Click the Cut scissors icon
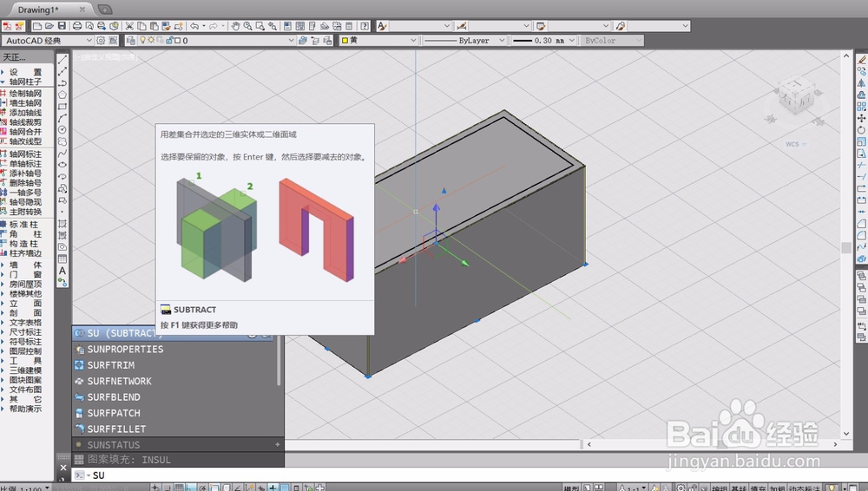868x491 pixels. [x=129, y=26]
